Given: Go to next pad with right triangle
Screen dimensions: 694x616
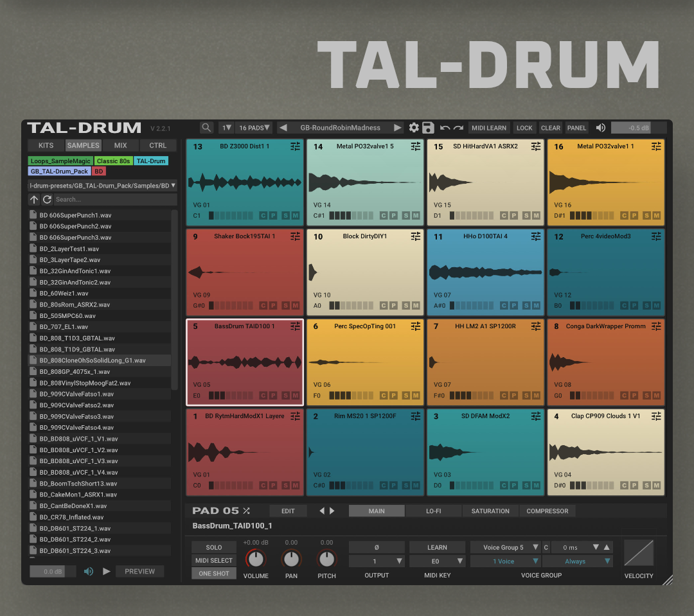Looking at the screenshot, I should (332, 511).
